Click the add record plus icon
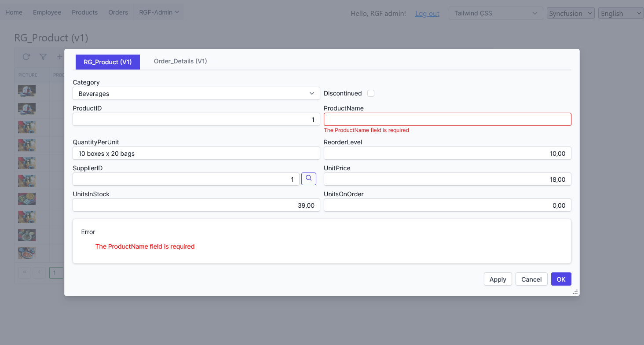The height and width of the screenshot is (345, 644). click(x=59, y=57)
